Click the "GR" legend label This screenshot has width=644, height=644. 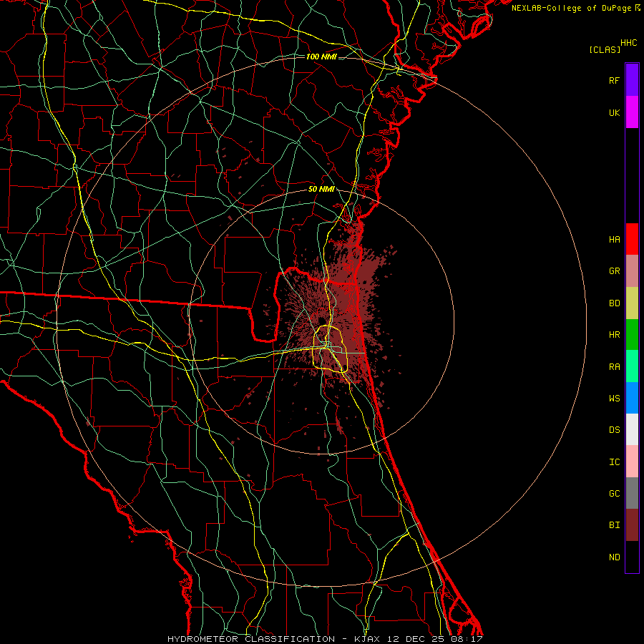click(614, 271)
